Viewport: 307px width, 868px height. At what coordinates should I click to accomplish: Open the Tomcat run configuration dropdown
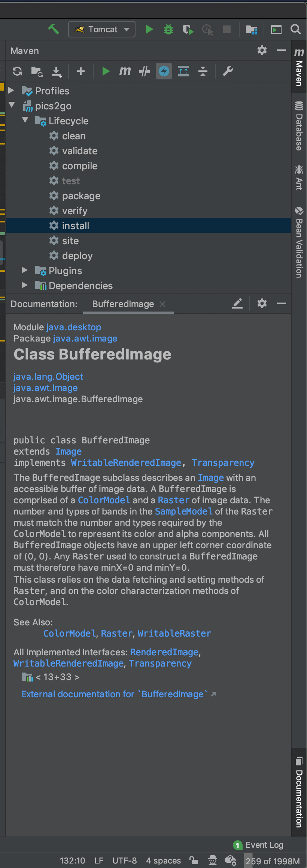click(101, 29)
